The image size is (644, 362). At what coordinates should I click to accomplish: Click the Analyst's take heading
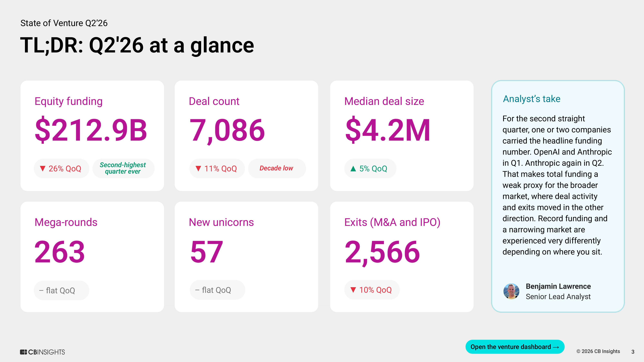(x=532, y=99)
